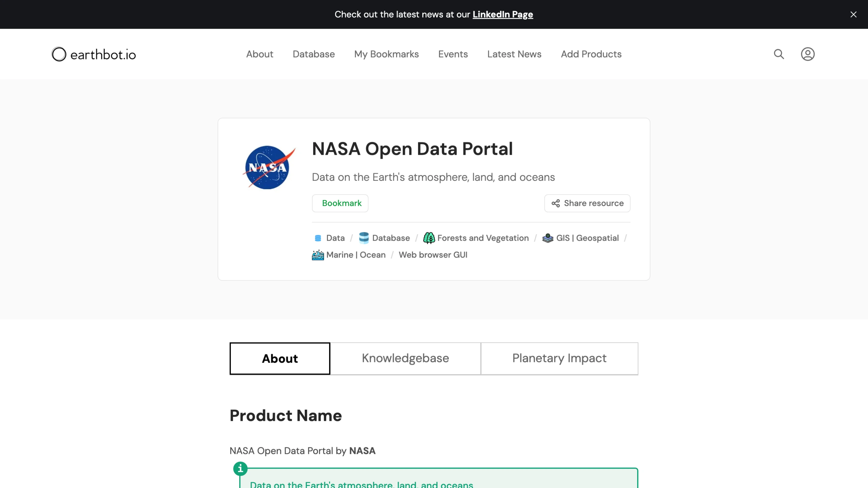Open the Web browser GUI tag link
Viewport: 868px width, 488px height.
coord(433,255)
